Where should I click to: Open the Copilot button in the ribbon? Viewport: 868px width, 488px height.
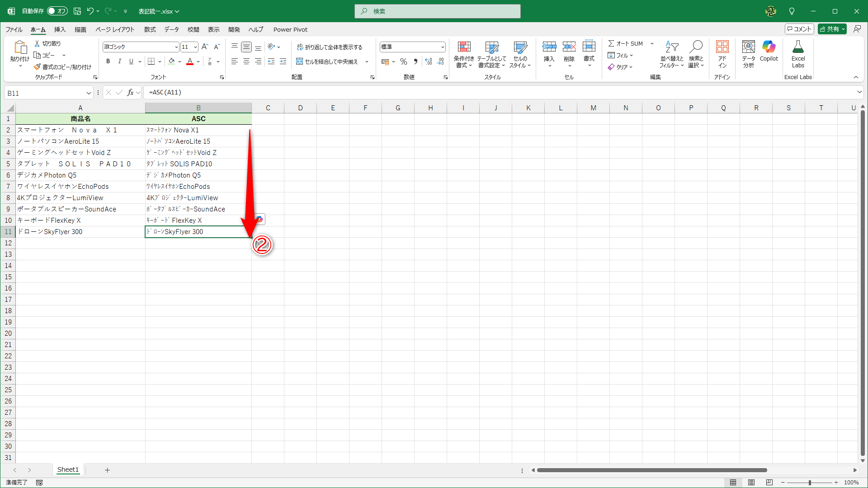coord(769,47)
